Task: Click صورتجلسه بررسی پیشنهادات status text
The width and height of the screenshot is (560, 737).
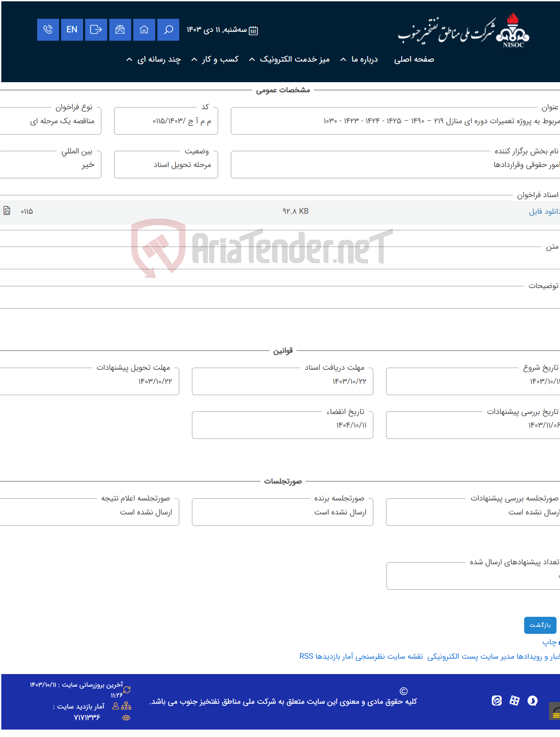Action: pos(534,512)
